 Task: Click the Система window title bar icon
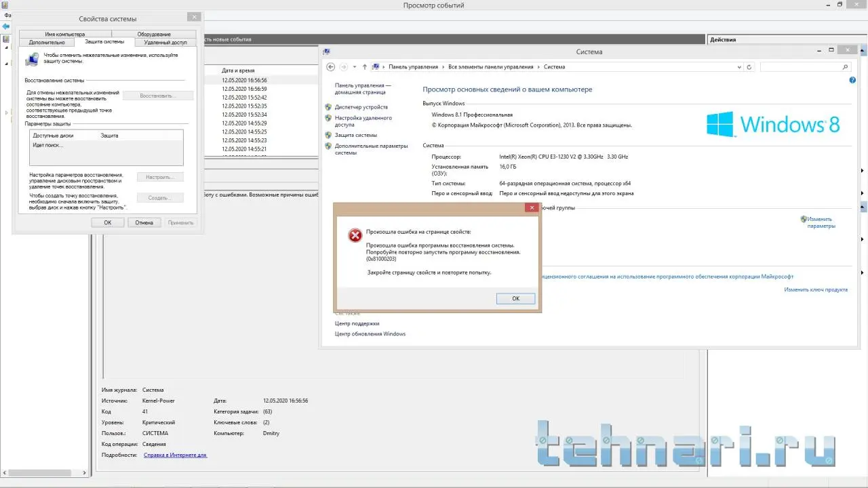click(x=326, y=52)
